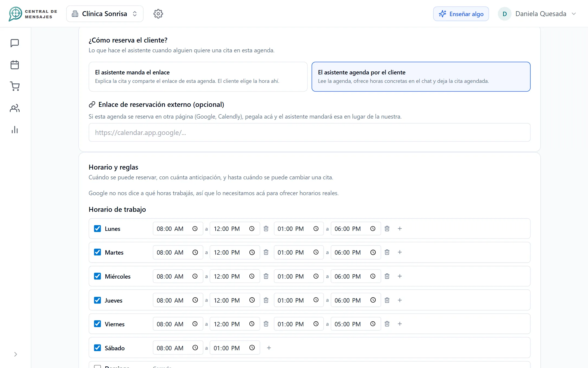The image size is (588, 368).
Task: Click the Horario de trabajo heading
Action: click(x=117, y=209)
